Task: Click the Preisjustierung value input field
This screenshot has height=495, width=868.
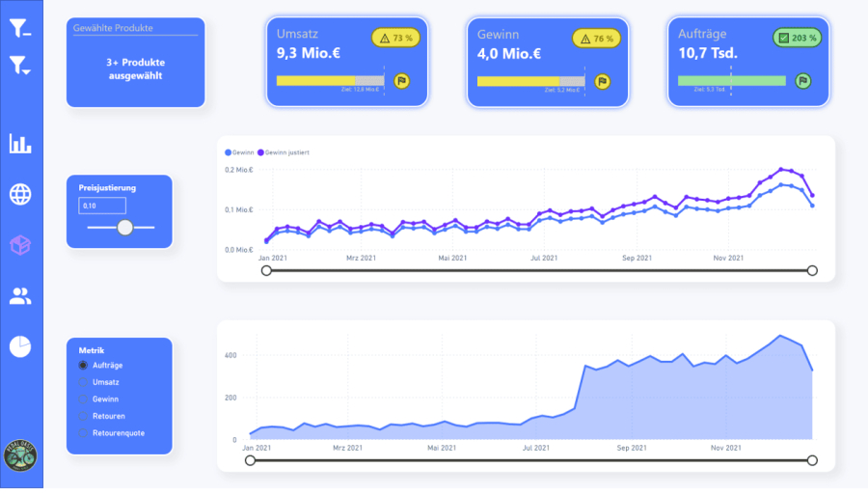Action: point(102,206)
